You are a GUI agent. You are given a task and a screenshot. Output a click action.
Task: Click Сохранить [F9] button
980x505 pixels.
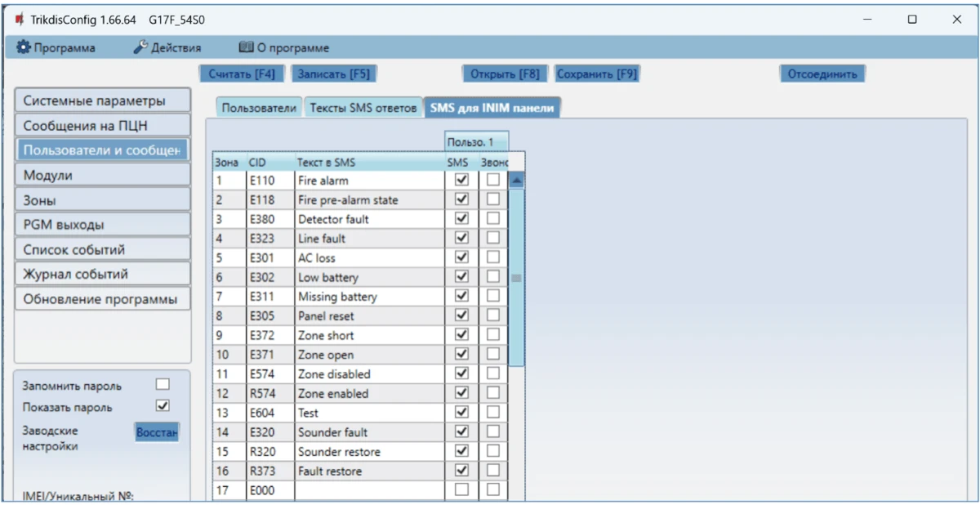click(x=596, y=74)
